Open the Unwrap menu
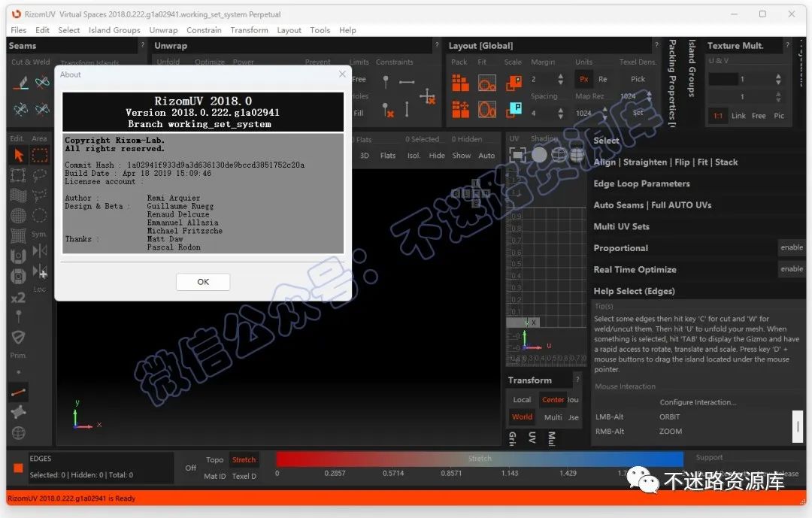This screenshot has height=518, width=812. pos(164,30)
